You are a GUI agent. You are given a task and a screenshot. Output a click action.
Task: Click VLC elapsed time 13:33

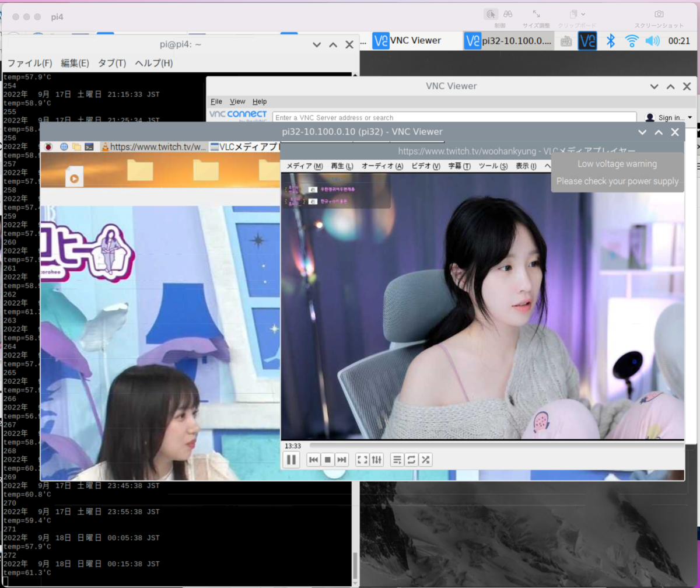click(292, 446)
